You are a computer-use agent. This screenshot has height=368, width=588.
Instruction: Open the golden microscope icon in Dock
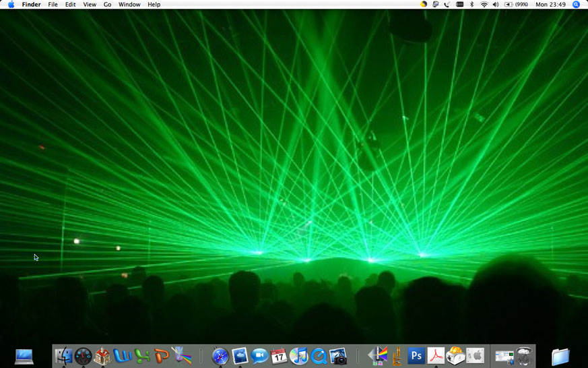point(397,356)
